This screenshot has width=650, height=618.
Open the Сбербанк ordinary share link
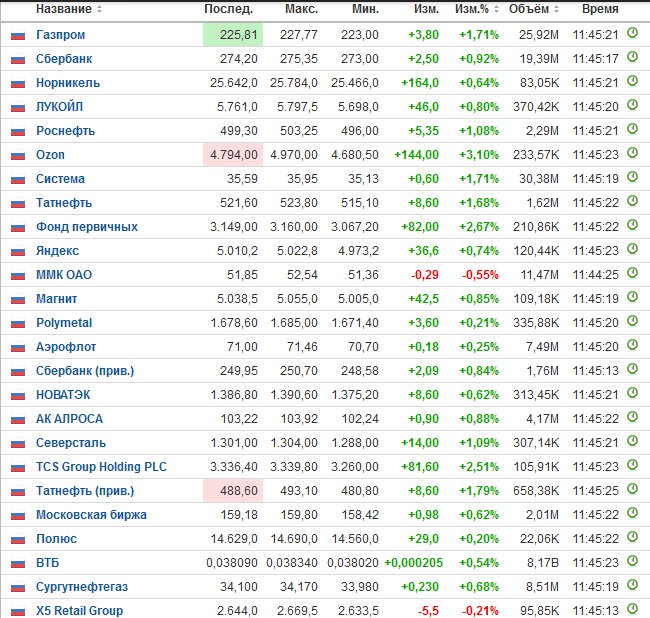point(64,59)
